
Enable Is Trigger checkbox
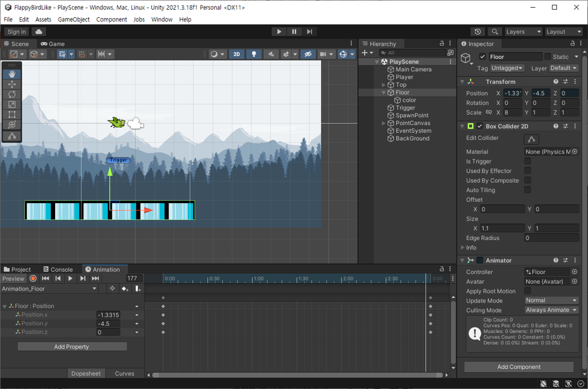pos(527,161)
